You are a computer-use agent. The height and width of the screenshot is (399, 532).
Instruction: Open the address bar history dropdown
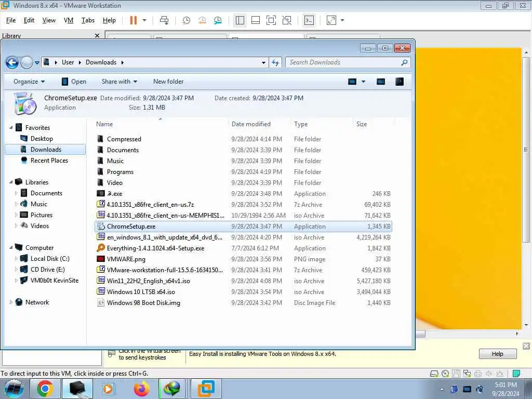click(x=263, y=63)
